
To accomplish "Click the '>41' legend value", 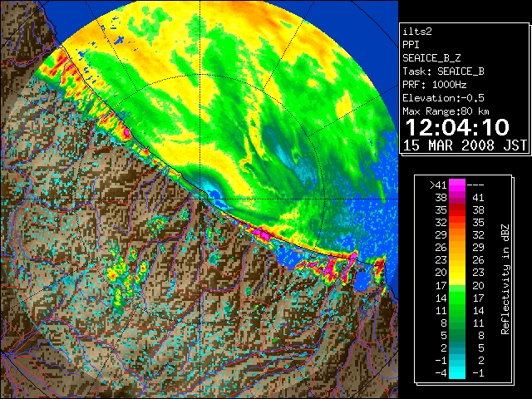I will pos(438,185).
